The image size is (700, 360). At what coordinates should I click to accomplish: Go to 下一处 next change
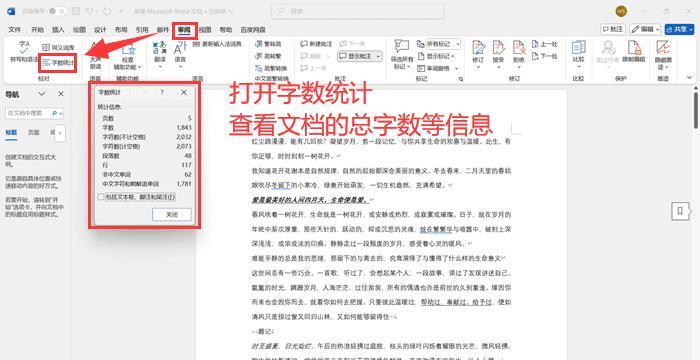[x=545, y=56]
